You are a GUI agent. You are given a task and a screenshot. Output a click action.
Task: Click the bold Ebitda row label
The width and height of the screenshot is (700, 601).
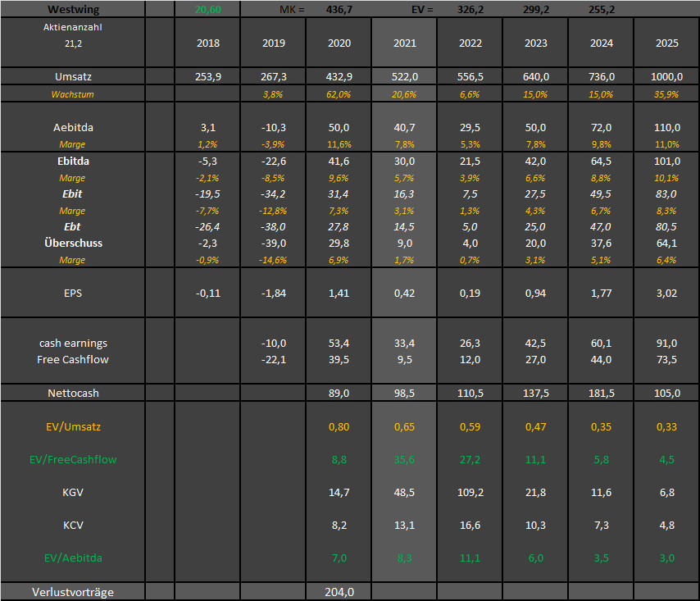coord(73,161)
